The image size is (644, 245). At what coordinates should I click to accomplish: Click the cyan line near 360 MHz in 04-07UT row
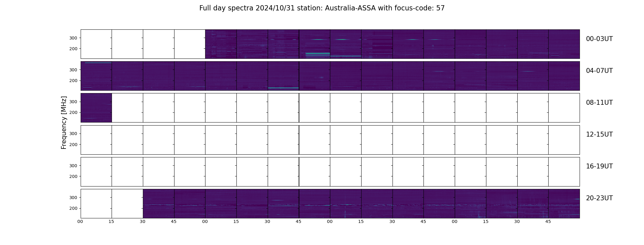coord(98,63)
